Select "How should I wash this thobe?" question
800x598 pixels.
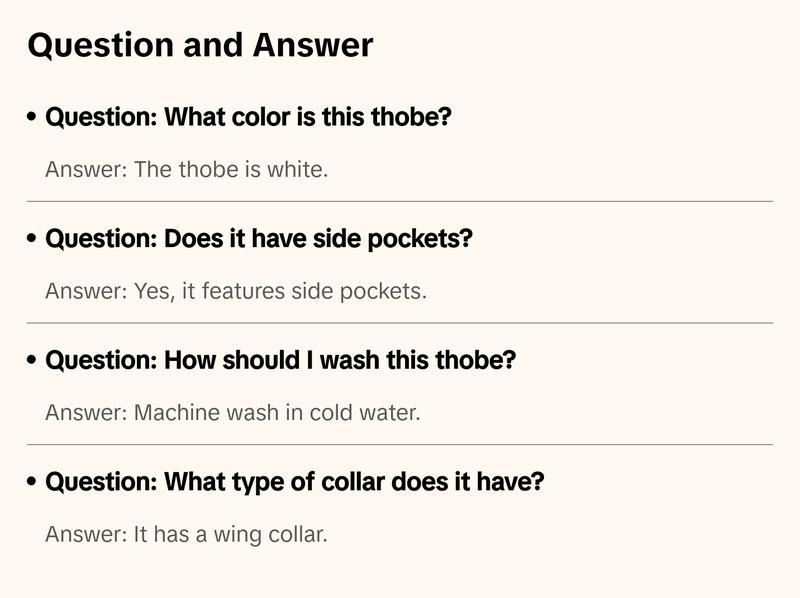point(280,361)
